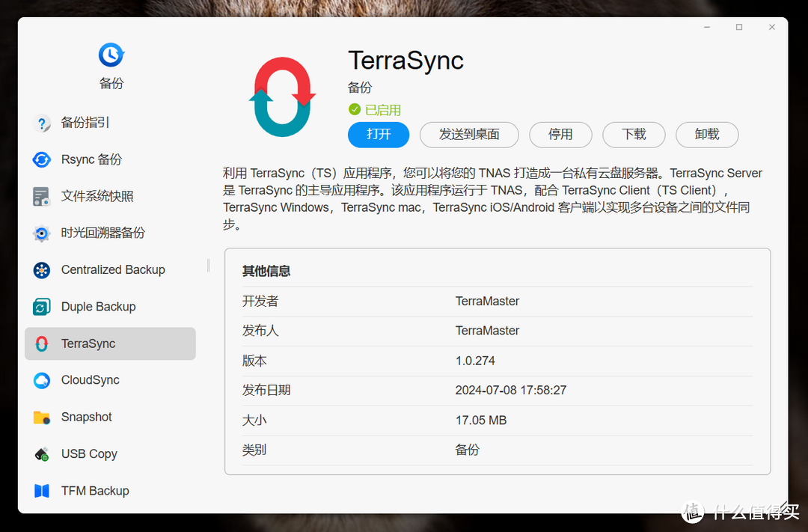The image size is (808, 532).
Task: Select the 文件系统快照 snapshot icon
Action: point(43,196)
